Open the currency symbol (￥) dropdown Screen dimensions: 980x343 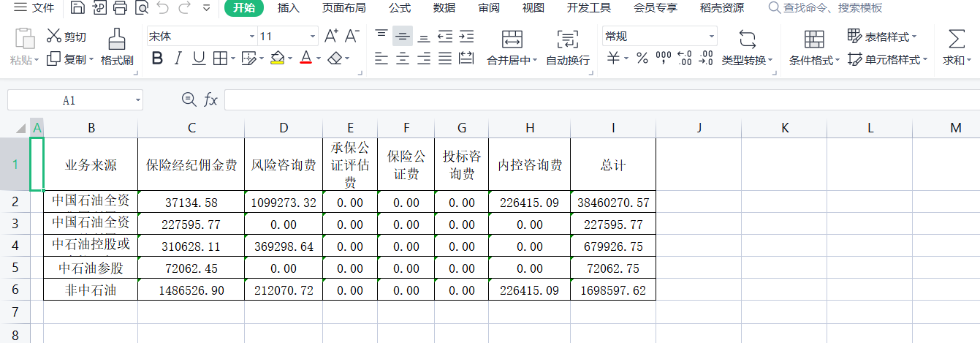coord(626,59)
